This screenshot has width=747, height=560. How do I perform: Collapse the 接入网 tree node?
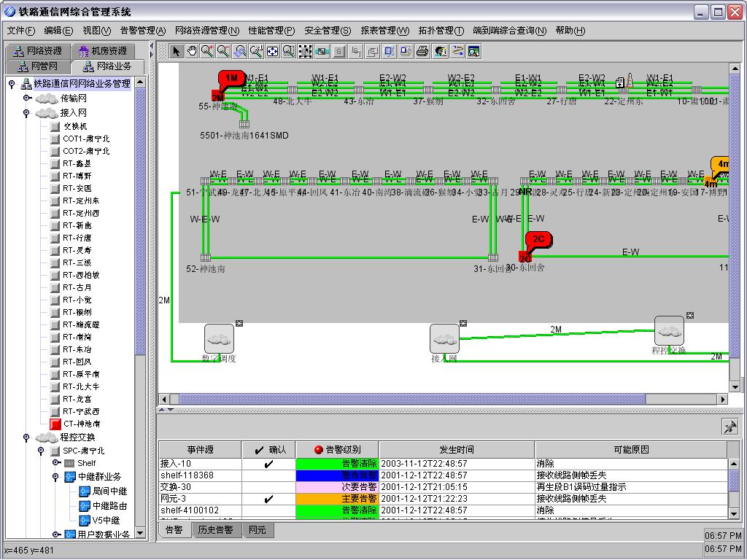26,113
